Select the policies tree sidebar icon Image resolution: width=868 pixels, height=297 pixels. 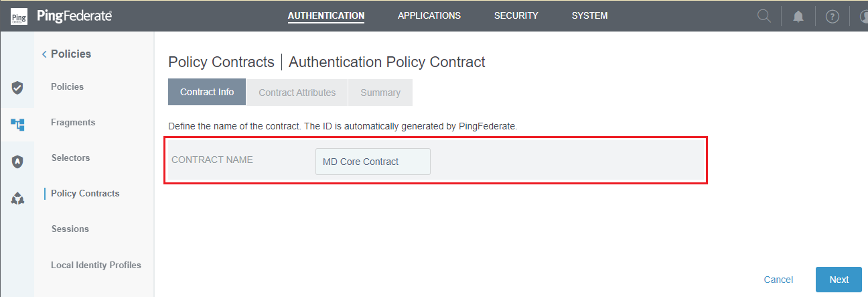17,124
